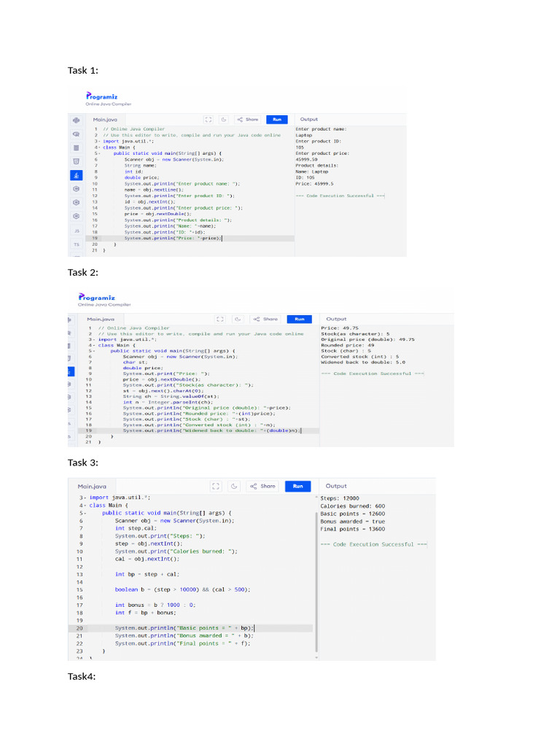This screenshot has width=560, height=747.
Task: Collapse import fold arrow on line 3 in Task 1
Action: [x=99, y=142]
